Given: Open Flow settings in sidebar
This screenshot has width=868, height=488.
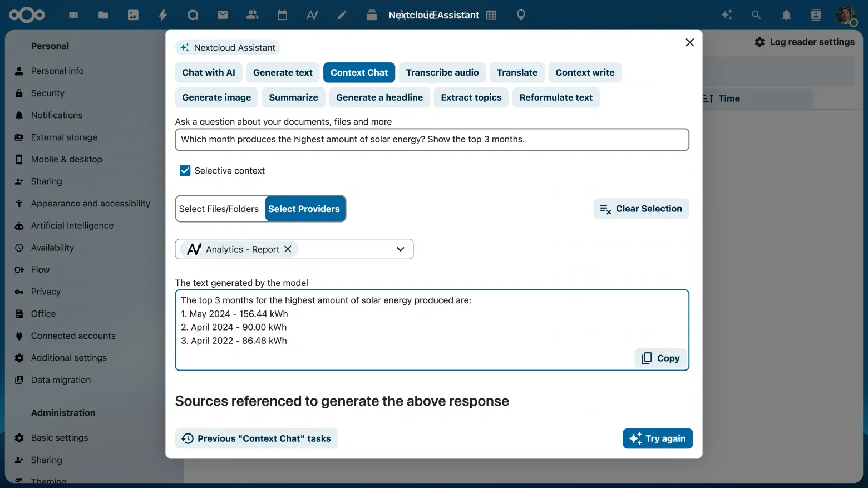Looking at the screenshot, I should click(x=41, y=270).
